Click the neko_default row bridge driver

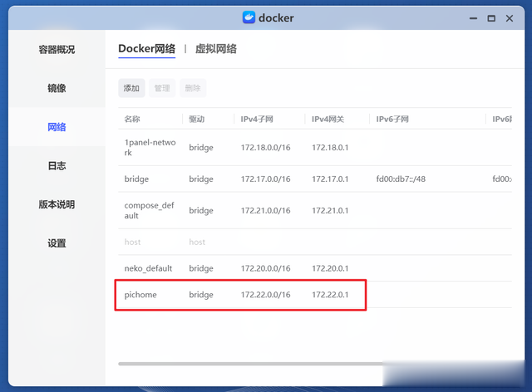tap(201, 268)
